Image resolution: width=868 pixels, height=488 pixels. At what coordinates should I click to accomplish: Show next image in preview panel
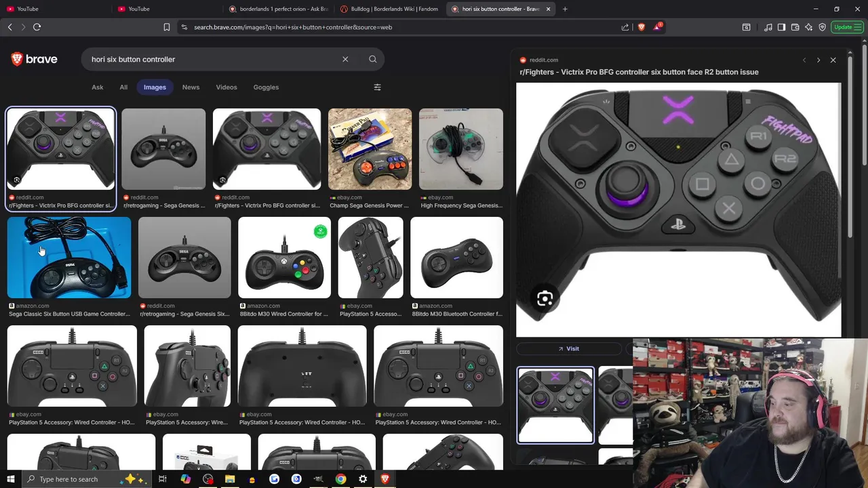point(818,60)
